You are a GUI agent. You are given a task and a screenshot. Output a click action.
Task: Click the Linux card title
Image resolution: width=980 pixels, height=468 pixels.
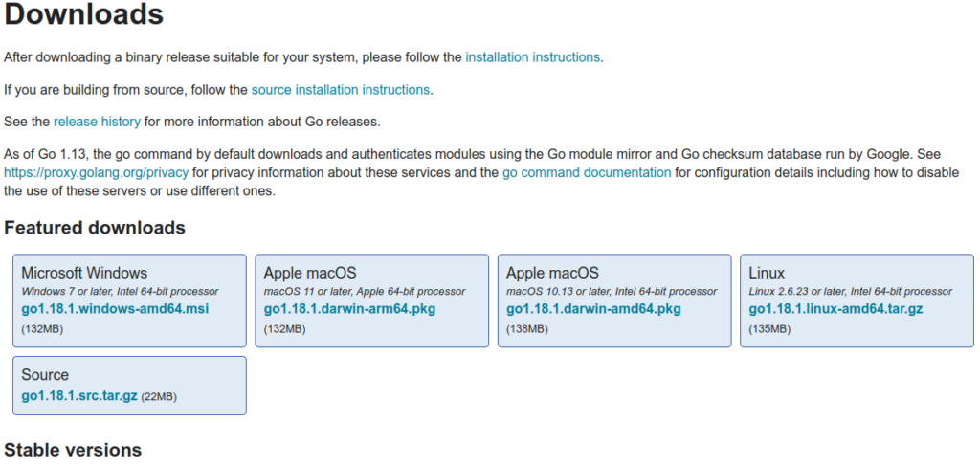point(767,273)
